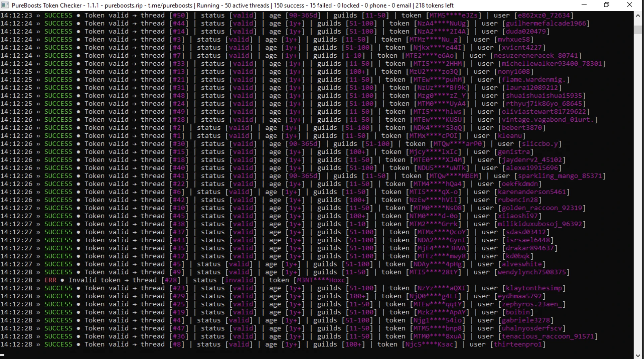
Task: Click username boibin
Action: tap(518, 312)
